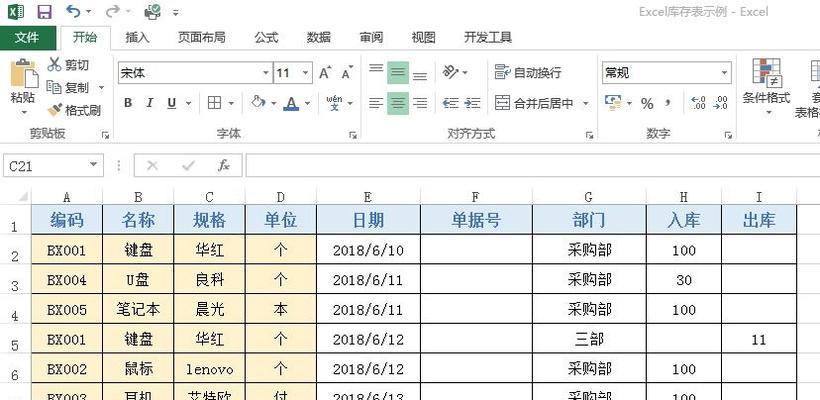This screenshot has height=400, width=820.
Task: Click cell with text 笔记本
Action: pos(138,310)
